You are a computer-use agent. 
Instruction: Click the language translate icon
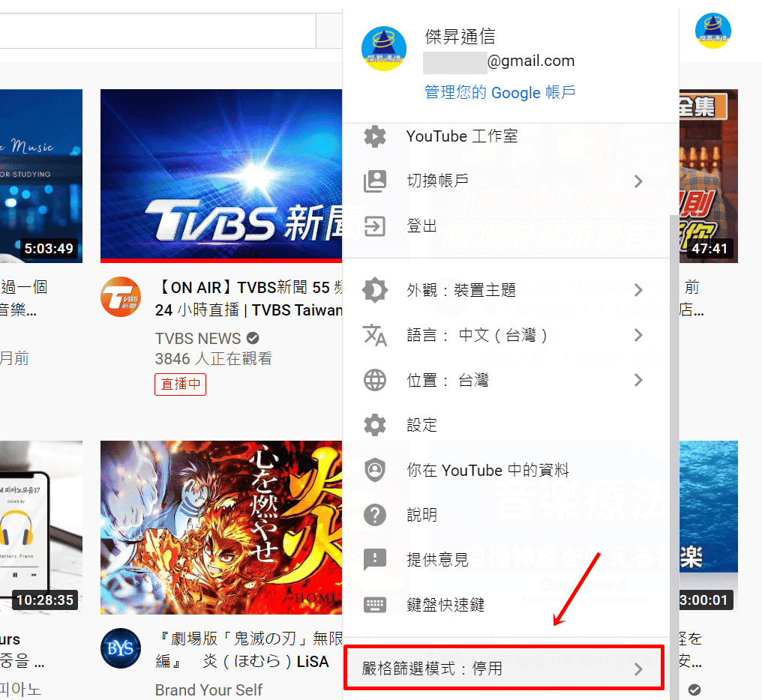click(x=375, y=335)
